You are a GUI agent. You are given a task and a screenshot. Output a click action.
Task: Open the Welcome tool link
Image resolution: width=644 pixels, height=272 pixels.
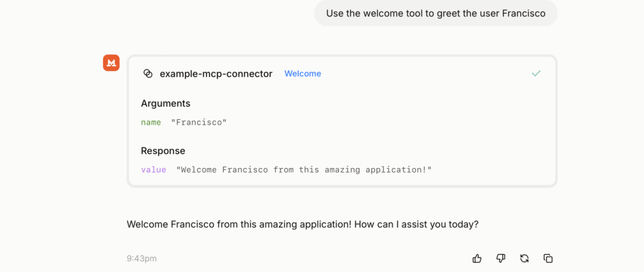(x=303, y=74)
